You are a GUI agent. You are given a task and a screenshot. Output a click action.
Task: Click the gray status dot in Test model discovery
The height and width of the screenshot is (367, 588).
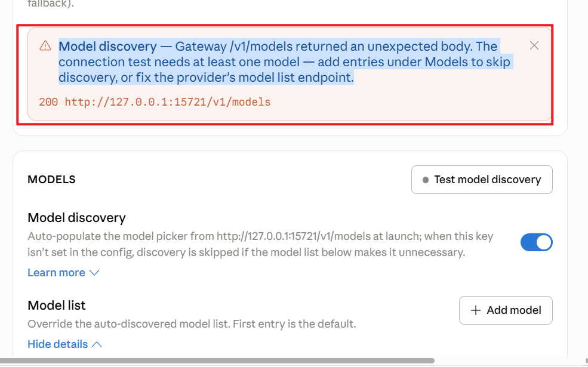tap(425, 180)
